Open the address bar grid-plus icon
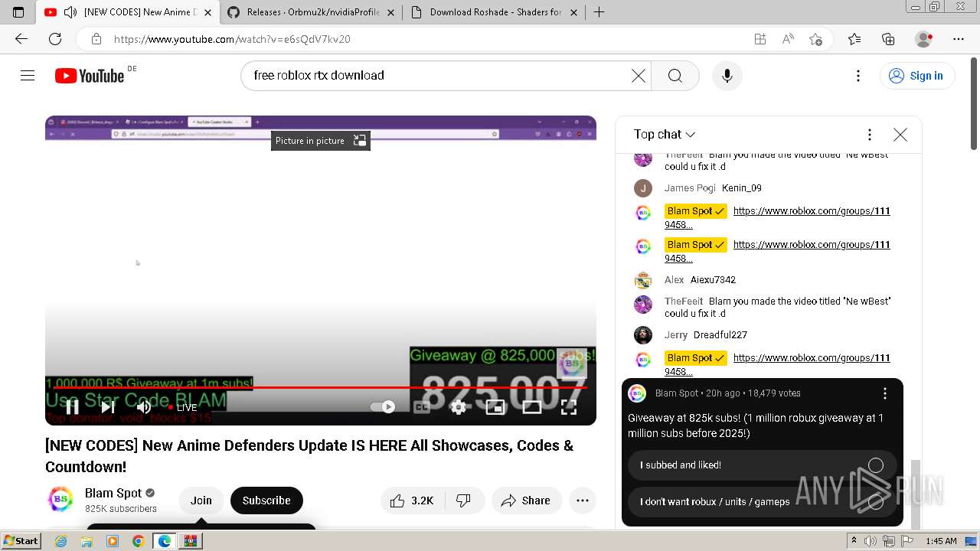The image size is (980, 551). [x=759, y=39]
